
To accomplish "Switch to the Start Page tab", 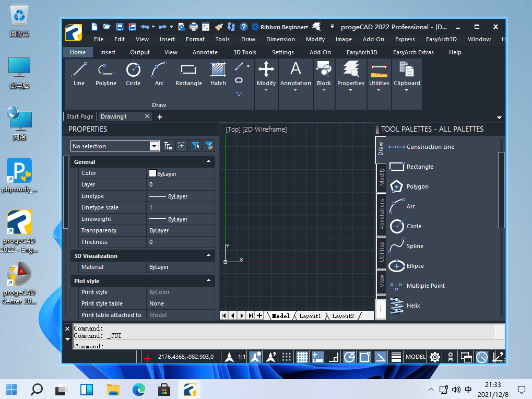I will 80,116.
